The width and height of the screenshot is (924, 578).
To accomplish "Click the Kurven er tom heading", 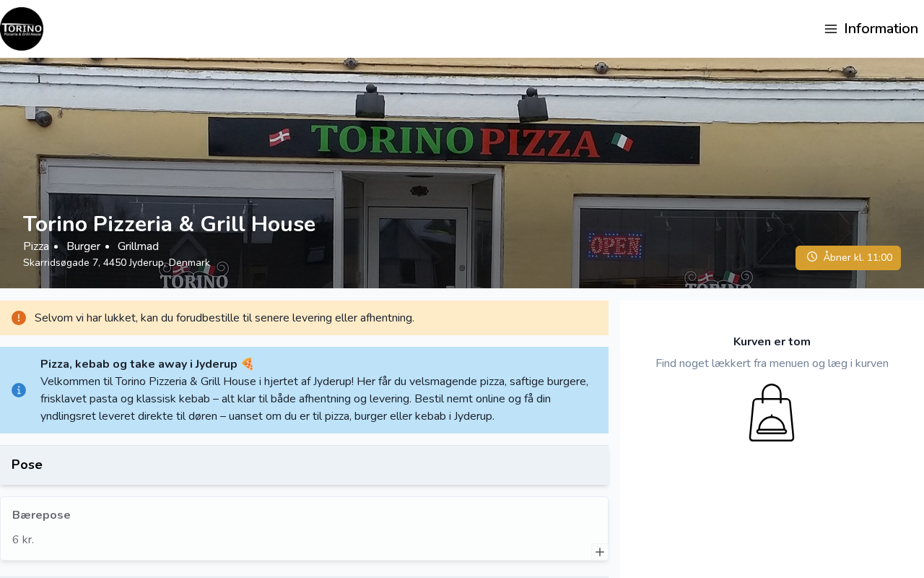I will (x=772, y=342).
